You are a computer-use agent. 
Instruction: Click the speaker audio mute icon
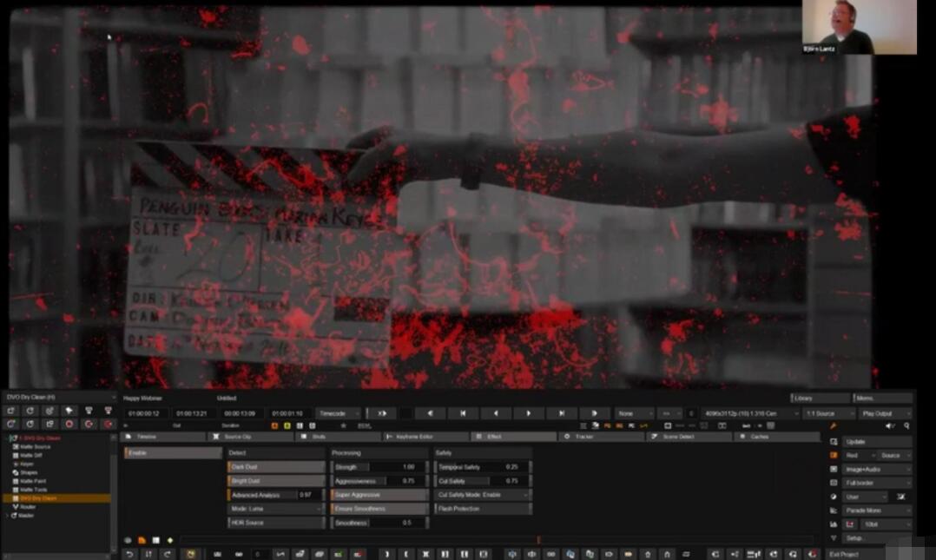[889, 426]
